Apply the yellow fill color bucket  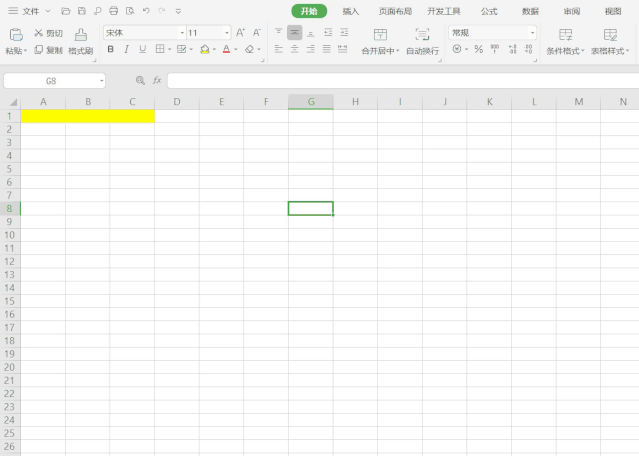point(204,49)
